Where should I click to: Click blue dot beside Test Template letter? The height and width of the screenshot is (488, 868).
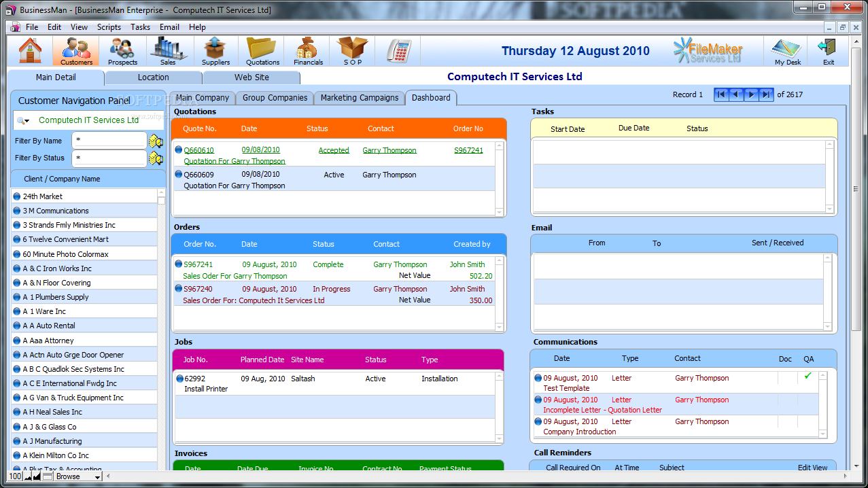point(538,378)
